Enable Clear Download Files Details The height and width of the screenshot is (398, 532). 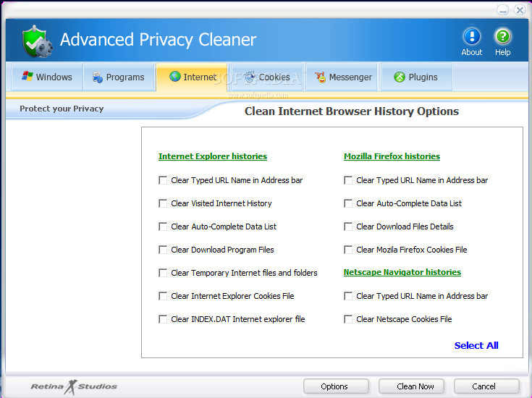pos(348,226)
